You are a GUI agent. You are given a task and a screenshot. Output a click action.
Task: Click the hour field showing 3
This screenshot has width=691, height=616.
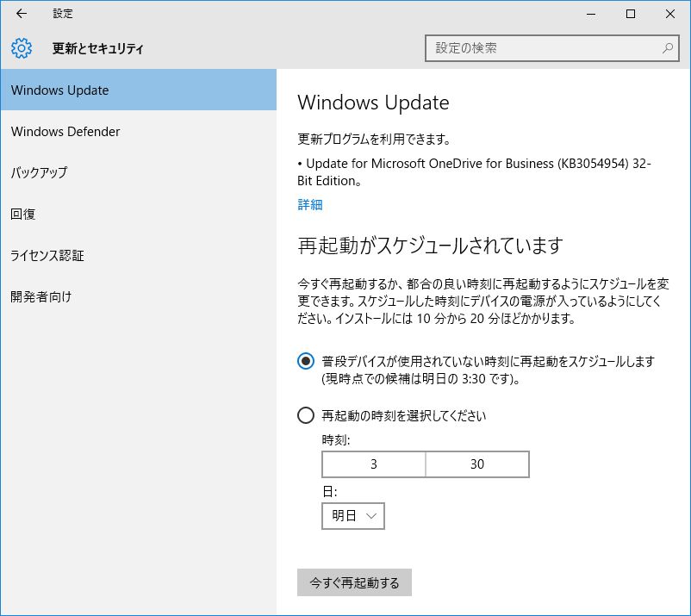pyautogui.click(x=374, y=464)
